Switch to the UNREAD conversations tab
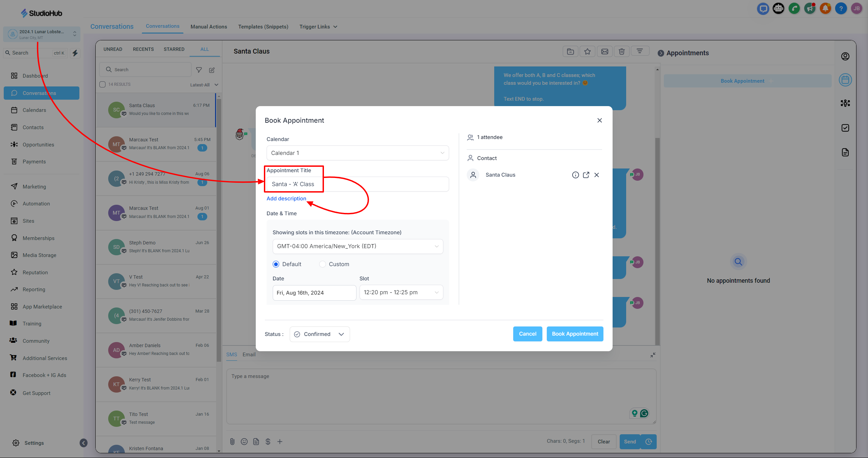This screenshot has height=458, width=868. pyautogui.click(x=113, y=49)
